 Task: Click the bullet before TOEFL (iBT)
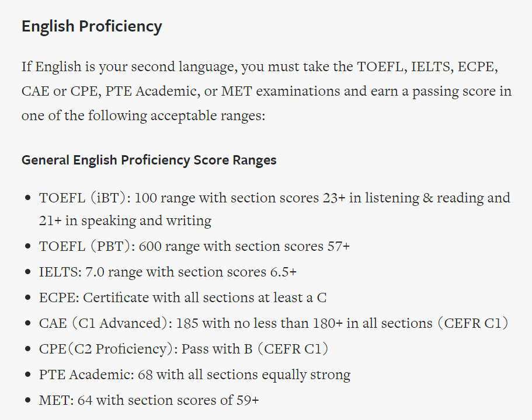pos(28,198)
